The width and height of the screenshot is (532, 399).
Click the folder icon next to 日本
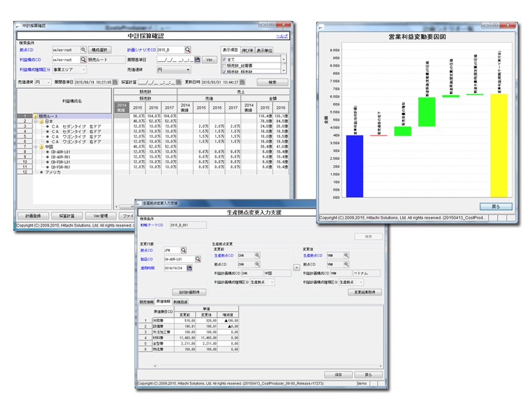tap(42, 121)
